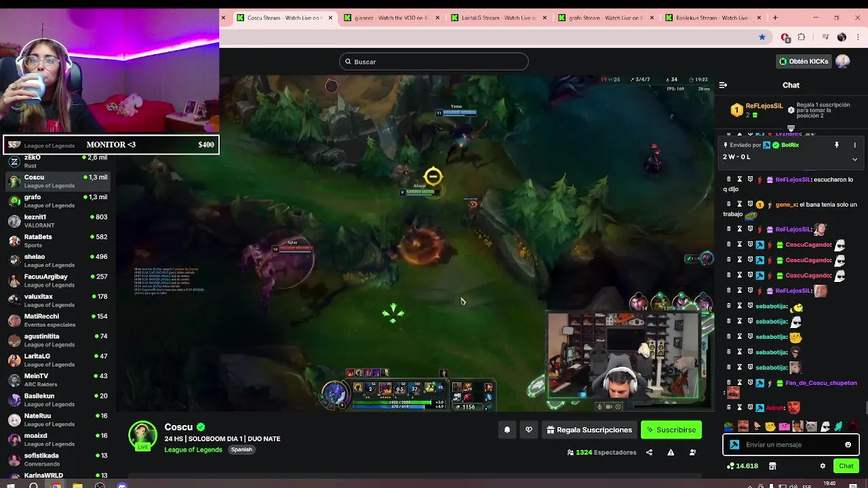Share the stream via share icon
The width and height of the screenshot is (868, 488).
649,452
